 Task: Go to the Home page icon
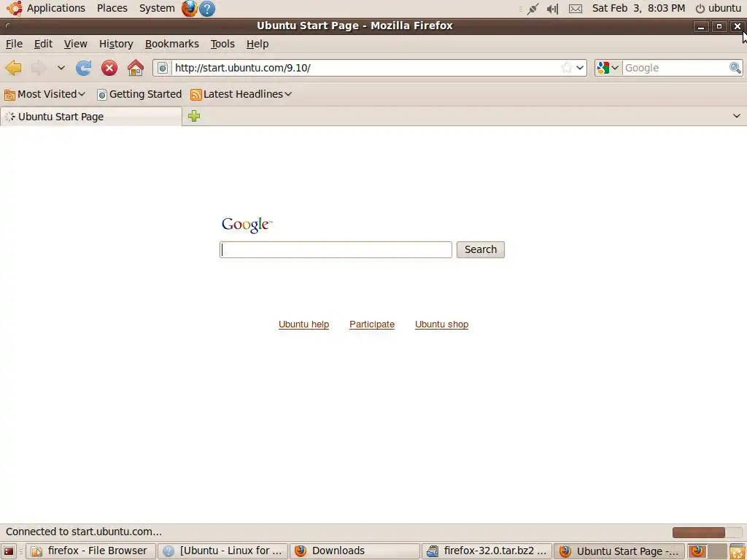tap(136, 68)
